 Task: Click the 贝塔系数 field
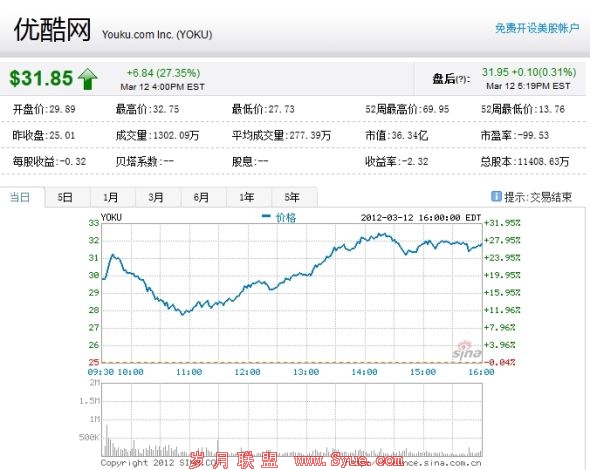pos(144,162)
